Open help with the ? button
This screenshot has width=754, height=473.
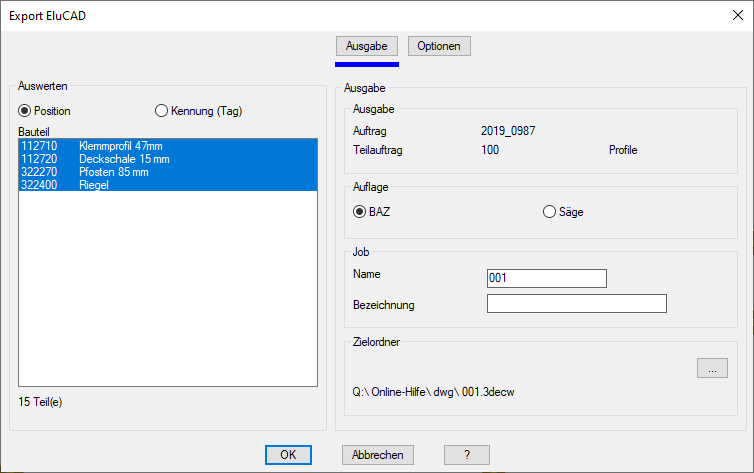click(466, 455)
